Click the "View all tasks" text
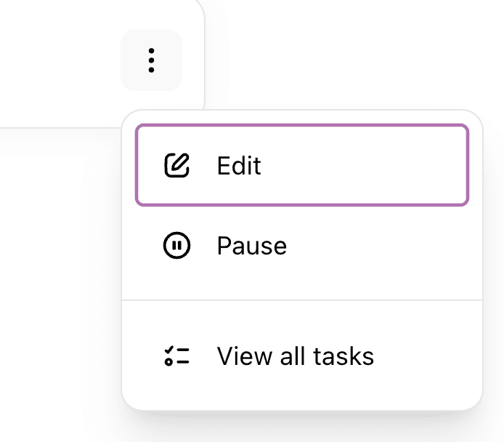 296,356
